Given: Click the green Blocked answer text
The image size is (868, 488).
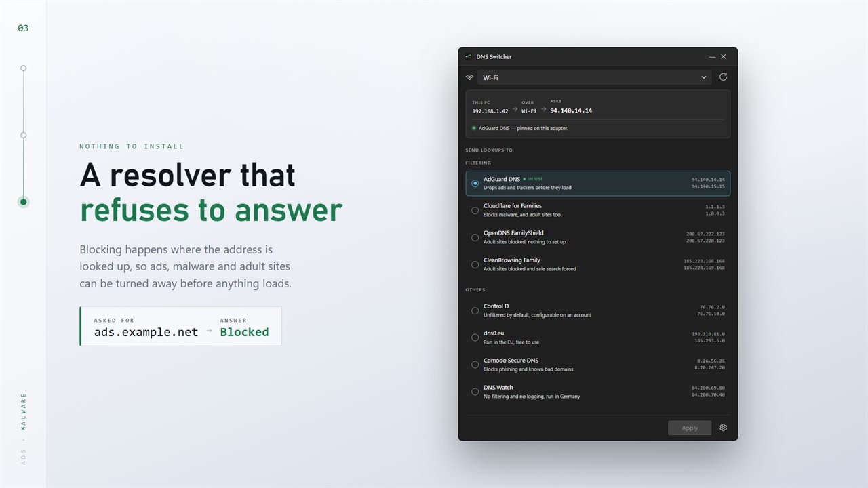Looking at the screenshot, I should click(x=244, y=332).
